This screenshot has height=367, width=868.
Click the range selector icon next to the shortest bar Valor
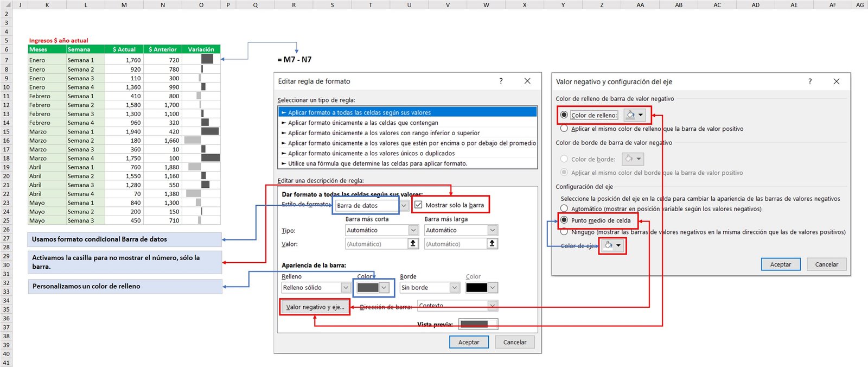413,244
